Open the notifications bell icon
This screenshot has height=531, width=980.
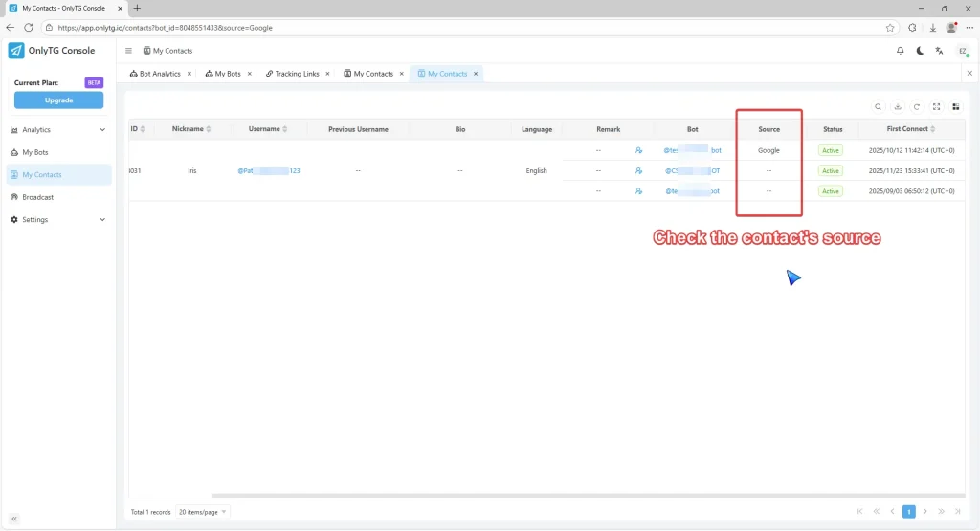(900, 51)
